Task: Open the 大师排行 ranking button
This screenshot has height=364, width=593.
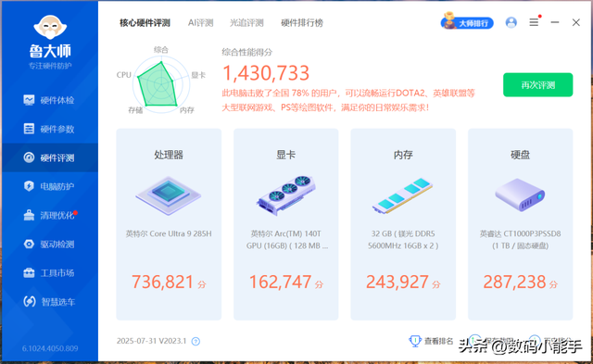Action: click(467, 22)
